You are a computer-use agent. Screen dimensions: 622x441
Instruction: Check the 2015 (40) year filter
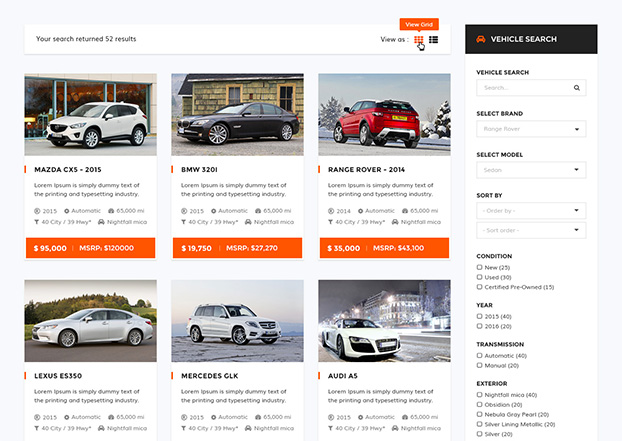click(x=479, y=316)
